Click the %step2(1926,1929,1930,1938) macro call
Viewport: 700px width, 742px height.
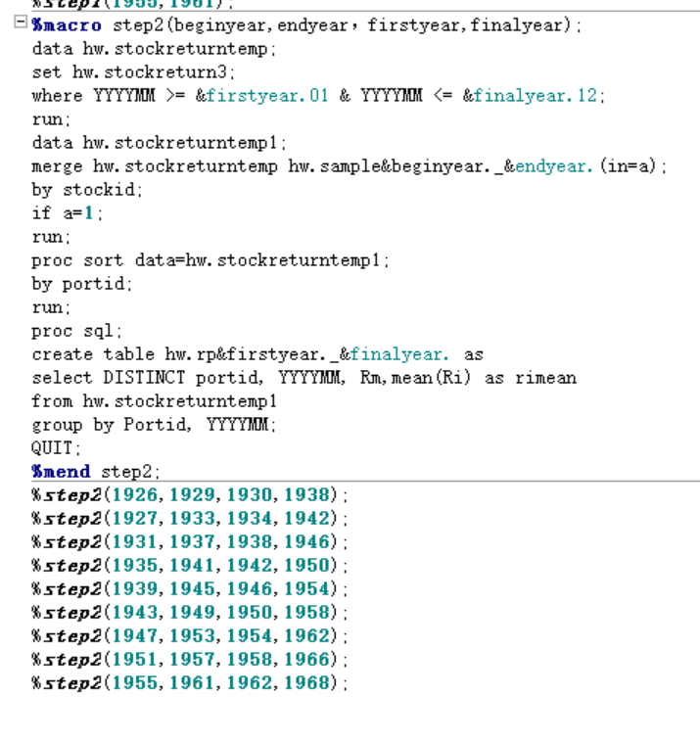(x=189, y=495)
